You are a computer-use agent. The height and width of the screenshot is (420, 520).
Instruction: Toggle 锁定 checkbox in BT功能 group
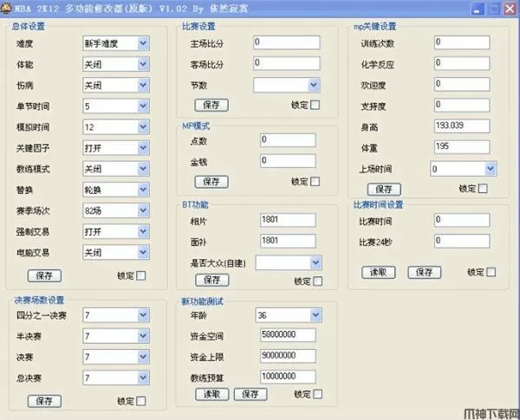(x=317, y=281)
